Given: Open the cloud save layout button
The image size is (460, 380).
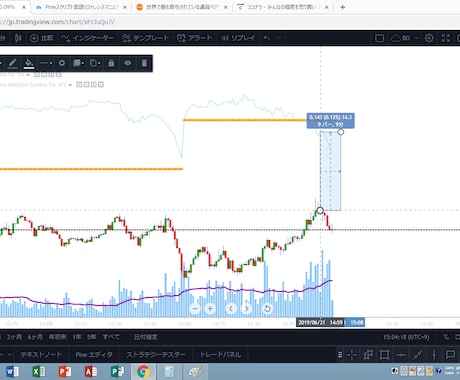Looking at the screenshot, I should pyautogui.click(x=400, y=38).
